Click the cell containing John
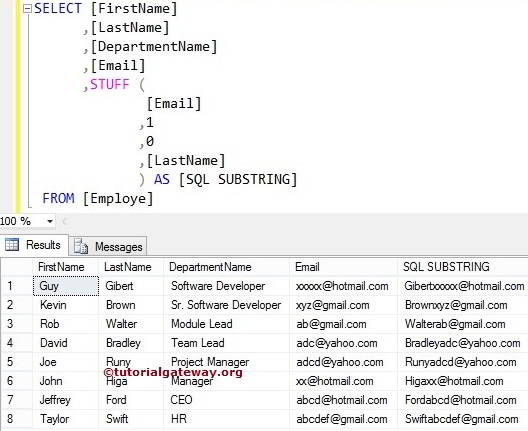The image size is (528, 431). pyautogui.click(x=66, y=381)
